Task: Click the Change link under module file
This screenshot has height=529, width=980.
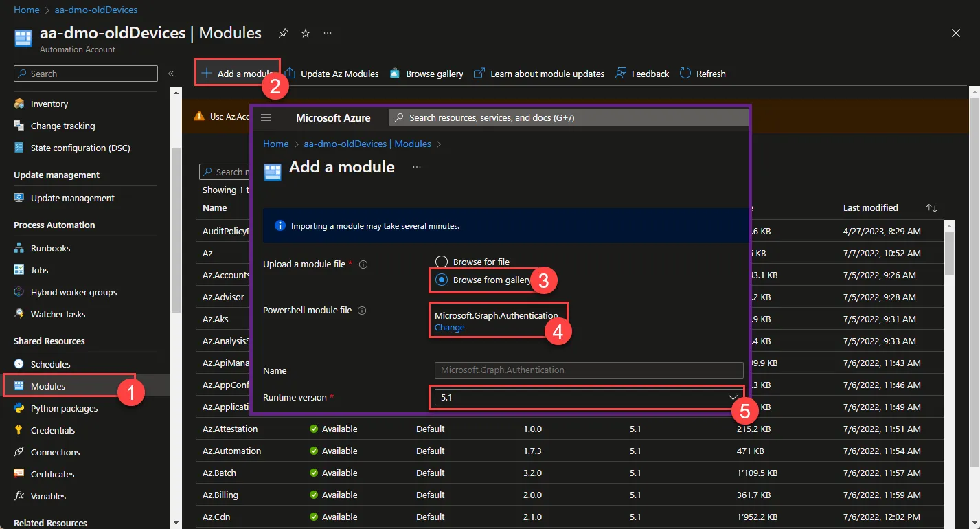Action: 450,328
